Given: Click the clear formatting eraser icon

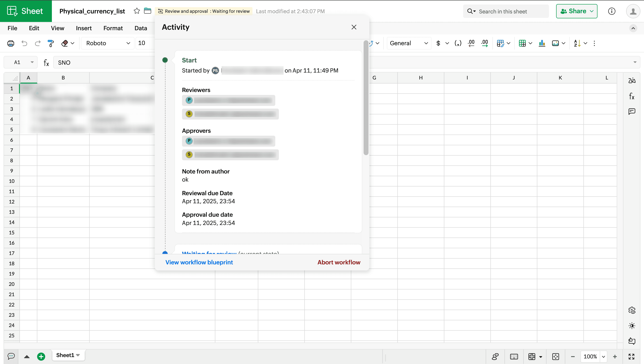Looking at the screenshot, I should pos(64,43).
